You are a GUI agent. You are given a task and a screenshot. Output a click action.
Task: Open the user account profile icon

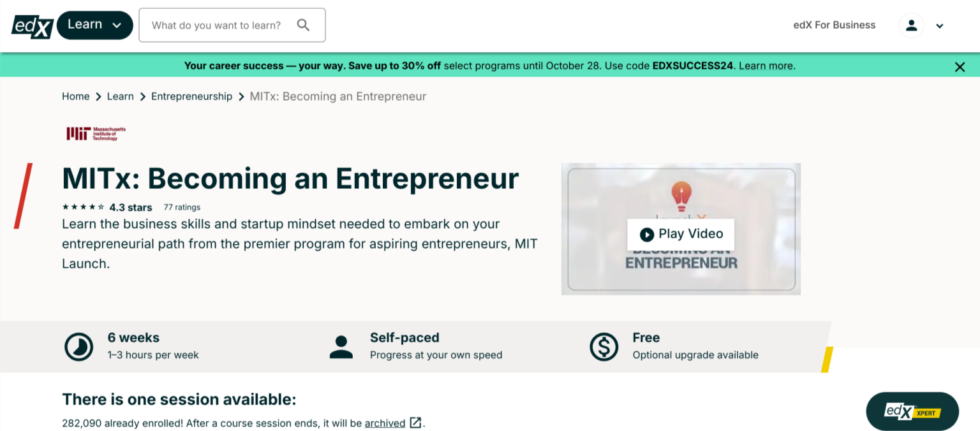[911, 25]
